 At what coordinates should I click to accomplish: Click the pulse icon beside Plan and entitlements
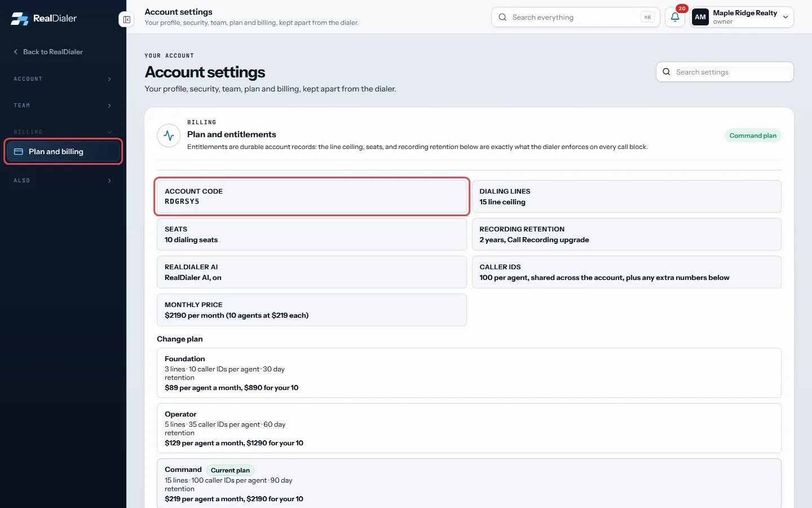click(x=169, y=135)
